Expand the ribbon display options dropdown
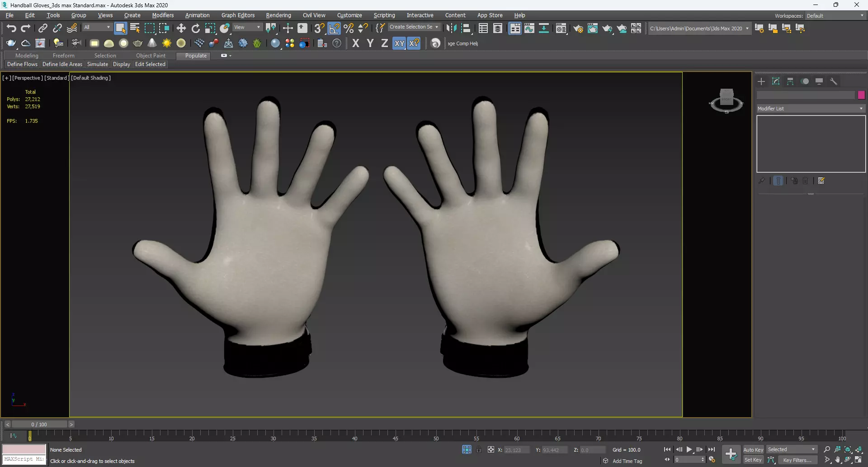The image size is (868, 467). coord(226,56)
